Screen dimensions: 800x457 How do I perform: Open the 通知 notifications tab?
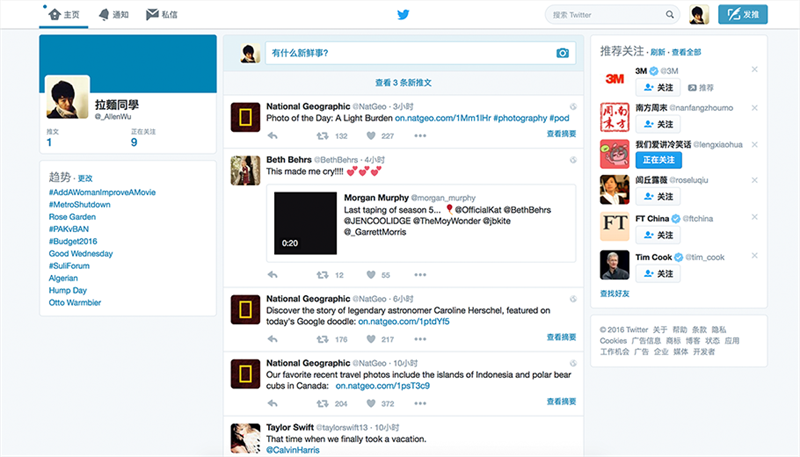pos(113,14)
